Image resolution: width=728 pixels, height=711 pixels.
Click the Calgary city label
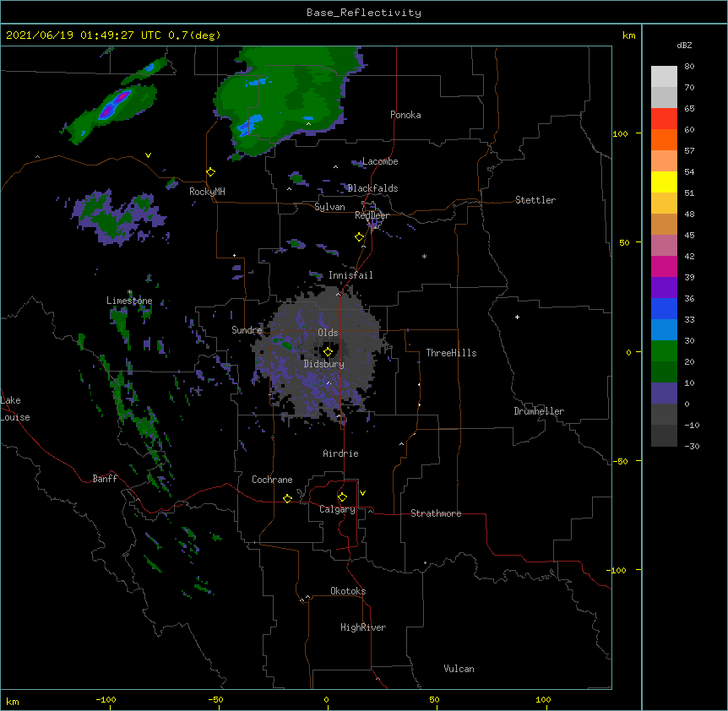pyautogui.click(x=337, y=509)
